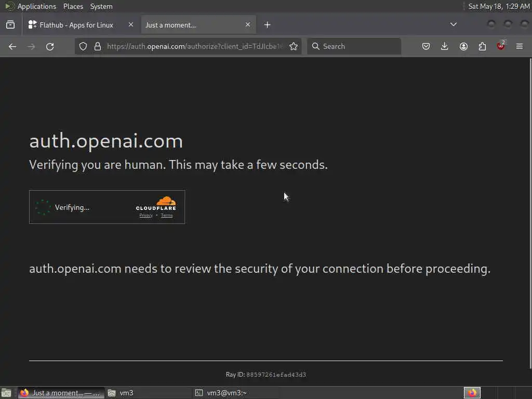
Task: Expand the list all tabs chevron
Action: (453, 24)
